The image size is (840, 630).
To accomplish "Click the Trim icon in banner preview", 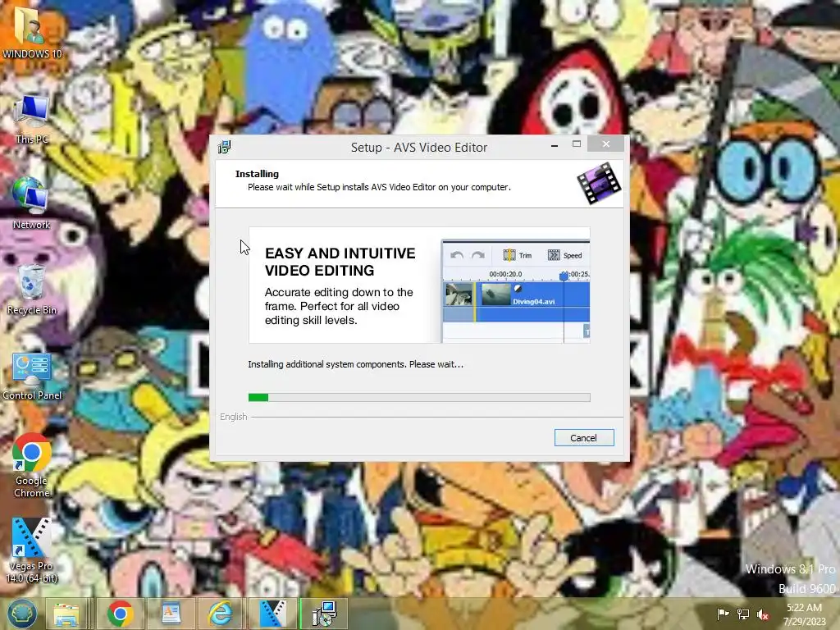I will 509,255.
